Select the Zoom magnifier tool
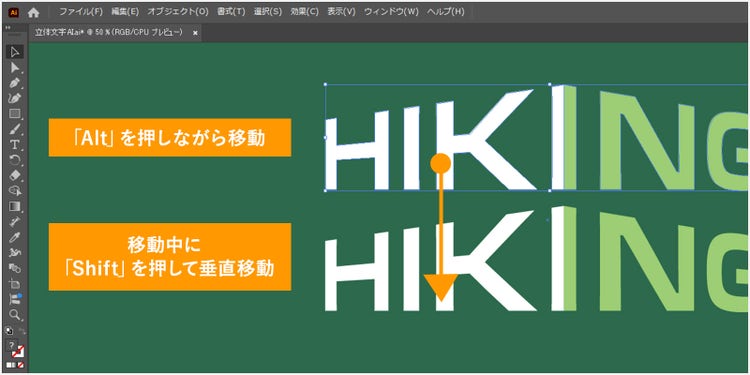The height and width of the screenshot is (375, 750). (15, 314)
